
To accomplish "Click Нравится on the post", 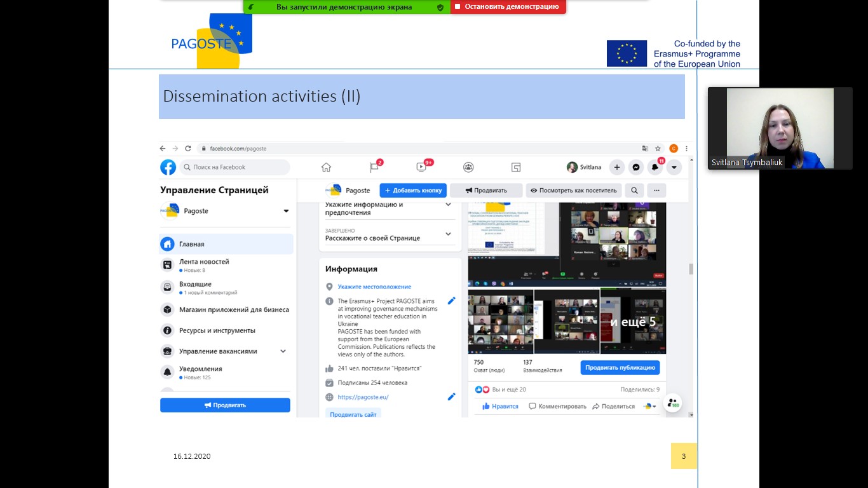I will (x=500, y=406).
